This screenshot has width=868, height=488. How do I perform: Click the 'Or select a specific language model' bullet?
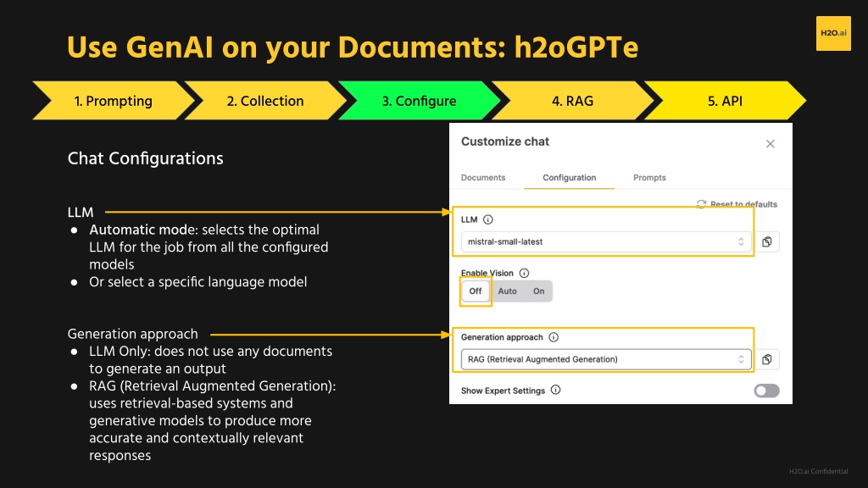198,282
